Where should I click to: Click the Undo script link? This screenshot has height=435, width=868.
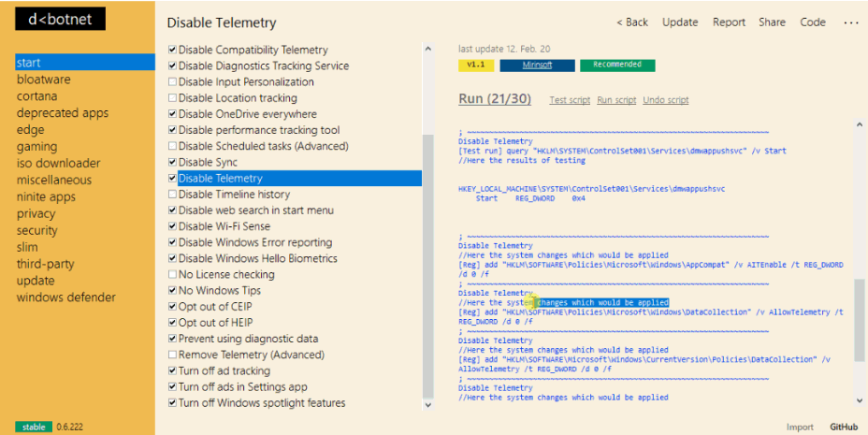click(x=666, y=100)
